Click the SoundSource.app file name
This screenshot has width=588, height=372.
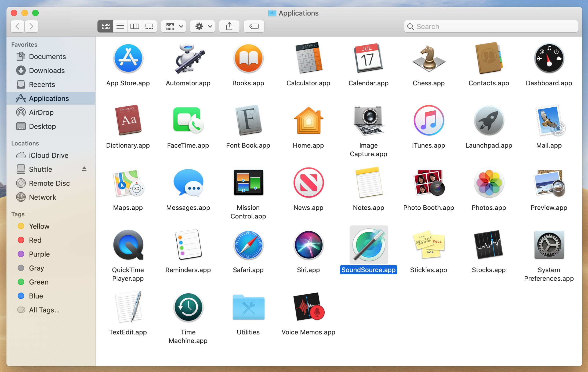369,270
